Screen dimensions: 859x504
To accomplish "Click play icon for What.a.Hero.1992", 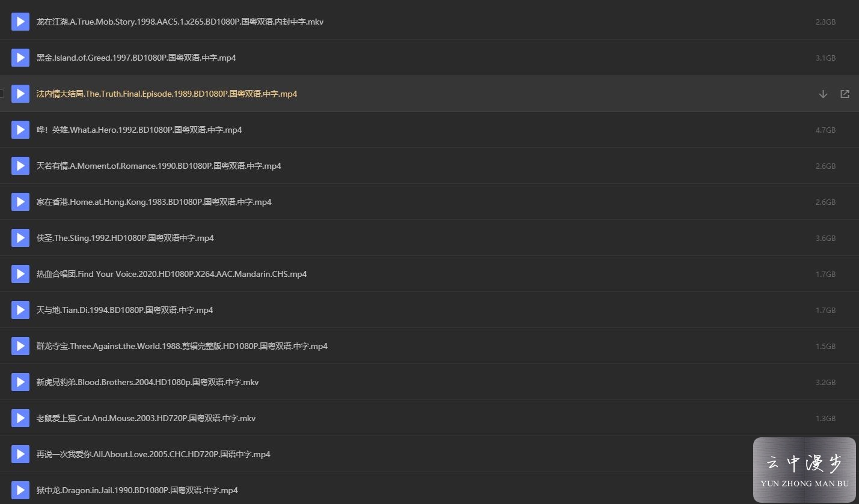I will (x=20, y=130).
